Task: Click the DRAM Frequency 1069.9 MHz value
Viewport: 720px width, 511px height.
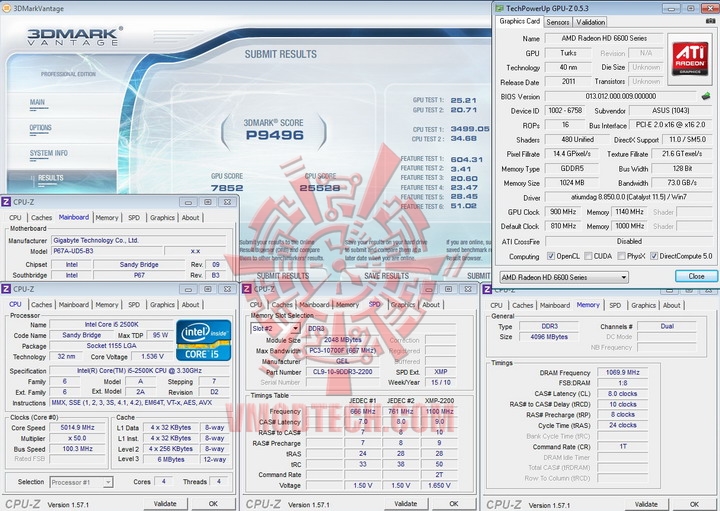Action: tap(622, 372)
